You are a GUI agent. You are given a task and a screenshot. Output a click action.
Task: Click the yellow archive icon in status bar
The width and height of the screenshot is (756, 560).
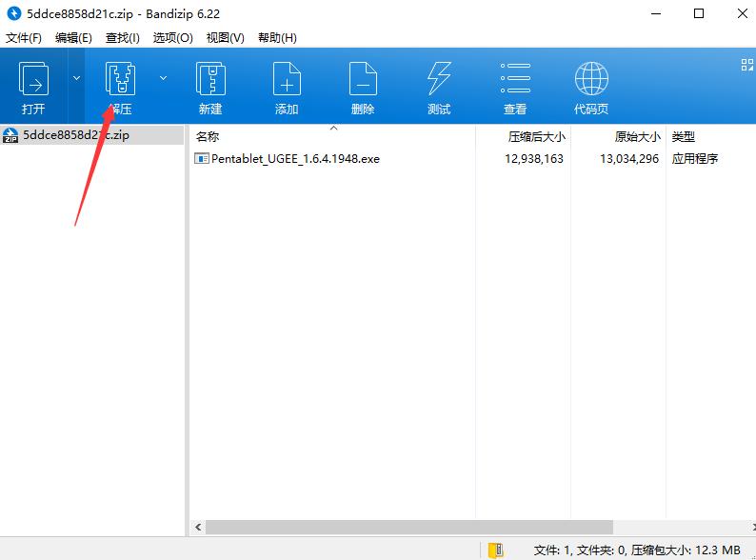point(496,550)
